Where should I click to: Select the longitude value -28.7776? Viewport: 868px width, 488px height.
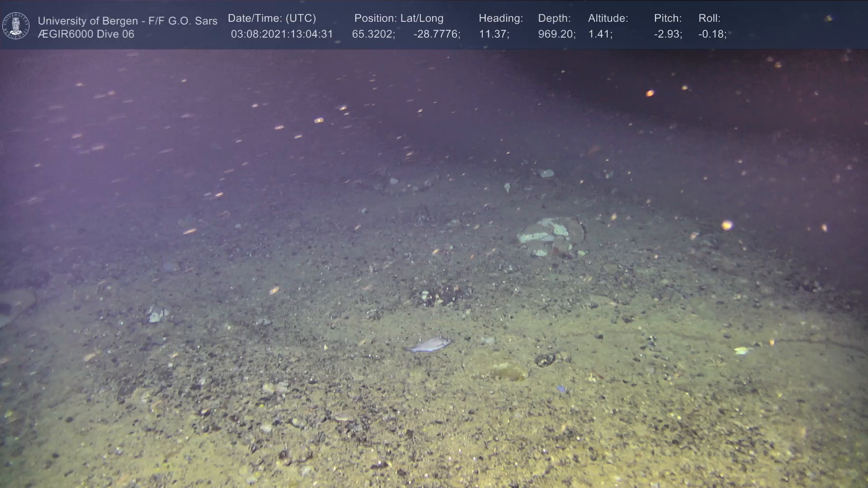pyautogui.click(x=436, y=34)
